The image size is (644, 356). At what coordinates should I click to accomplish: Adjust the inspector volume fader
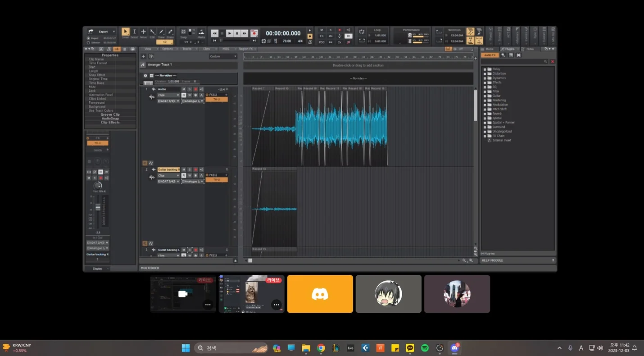pos(98,208)
